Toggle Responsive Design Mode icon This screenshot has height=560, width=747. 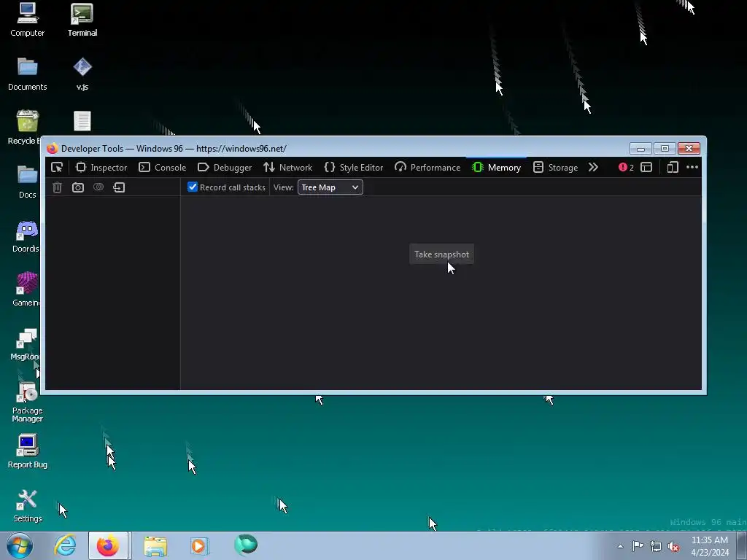(672, 168)
